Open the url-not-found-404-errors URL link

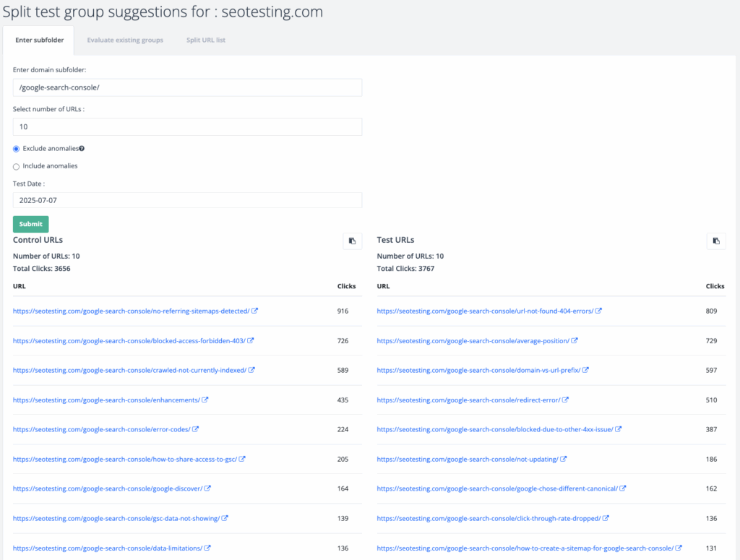485,311
